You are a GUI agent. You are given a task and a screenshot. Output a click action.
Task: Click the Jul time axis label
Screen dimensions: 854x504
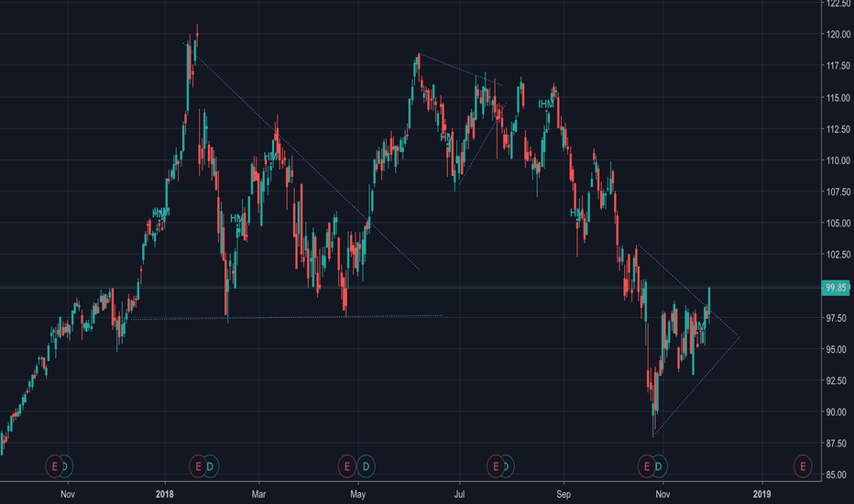[x=459, y=494]
